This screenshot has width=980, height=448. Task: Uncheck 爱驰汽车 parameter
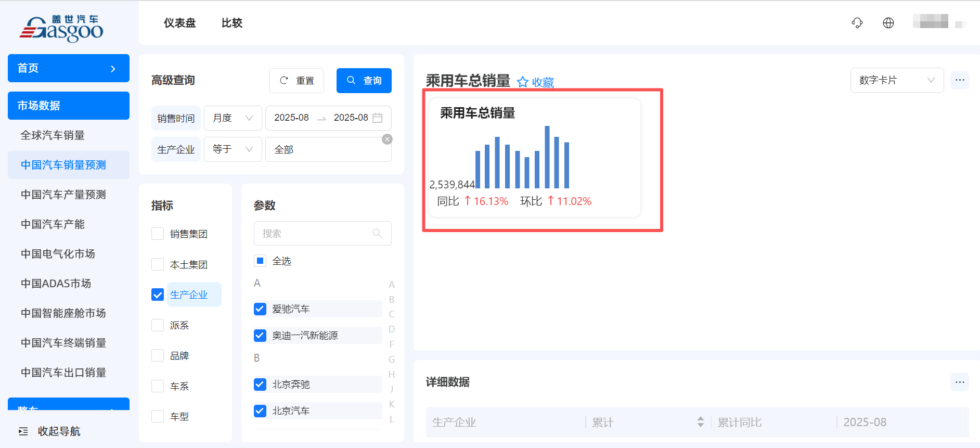coord(260,309)
